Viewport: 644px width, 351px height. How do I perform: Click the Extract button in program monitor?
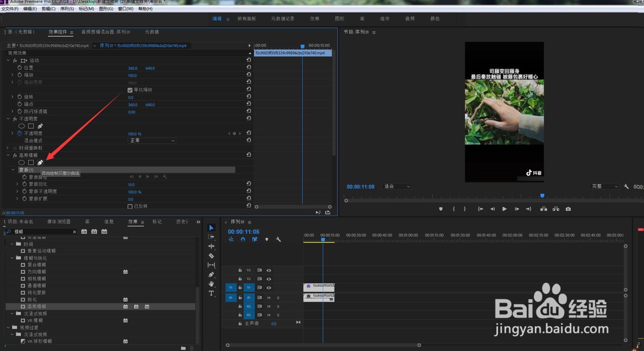tap(556, 209)
